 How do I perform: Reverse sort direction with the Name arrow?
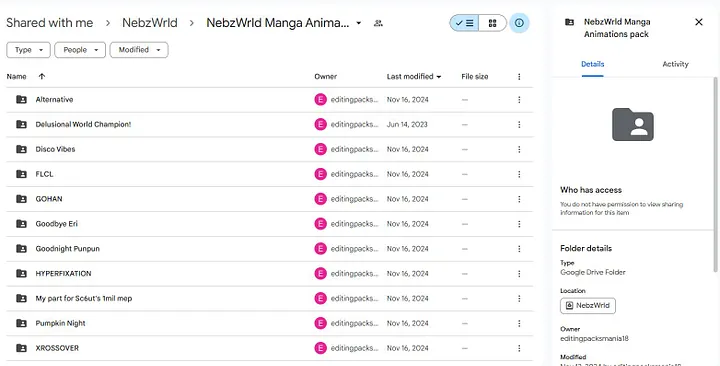42,76
